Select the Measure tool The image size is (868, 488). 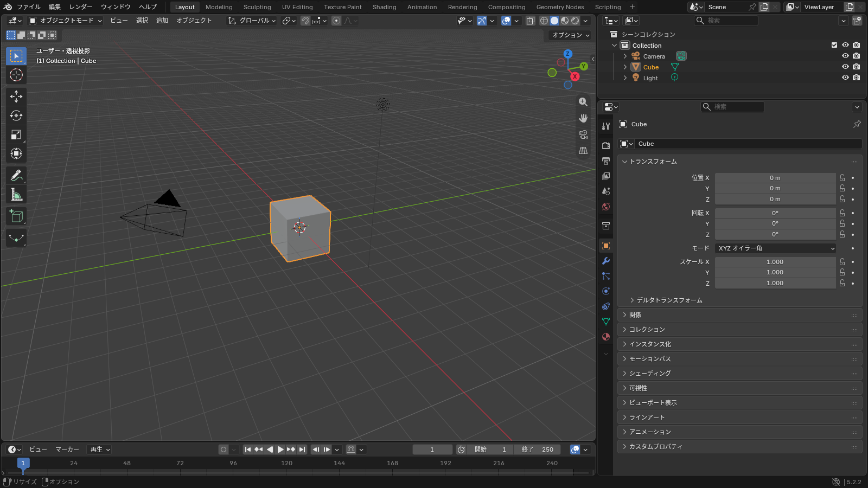tap(16, 195)
